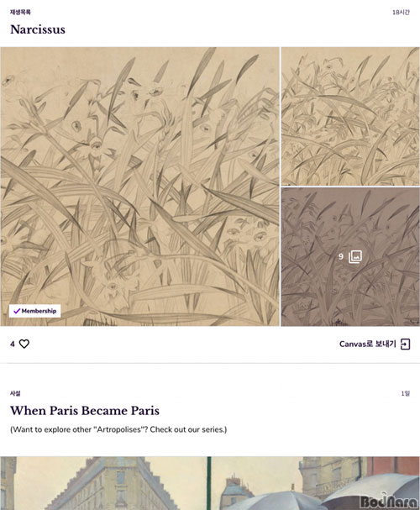Click the BodNara watermark logo
The height and width of the screenshot is (510, 420).
[x=389, y=501]
